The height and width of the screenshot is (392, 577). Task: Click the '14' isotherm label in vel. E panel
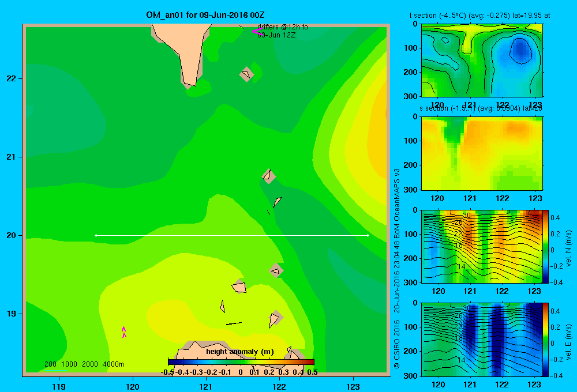(x=462, y=360)
